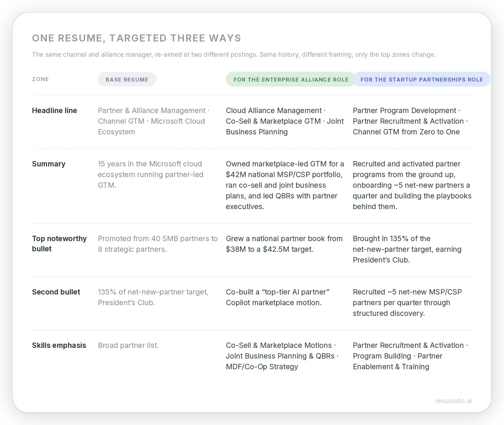Click 'Co-built a top-tier AI partner Copilot marketplace motion'

coord(278,297)
